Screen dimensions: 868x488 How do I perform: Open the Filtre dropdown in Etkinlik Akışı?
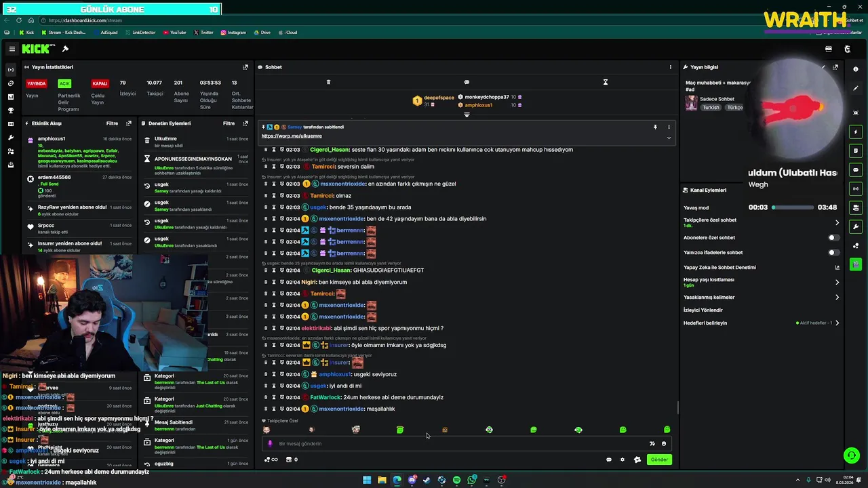pyautogui.click(x=112, y=123)
